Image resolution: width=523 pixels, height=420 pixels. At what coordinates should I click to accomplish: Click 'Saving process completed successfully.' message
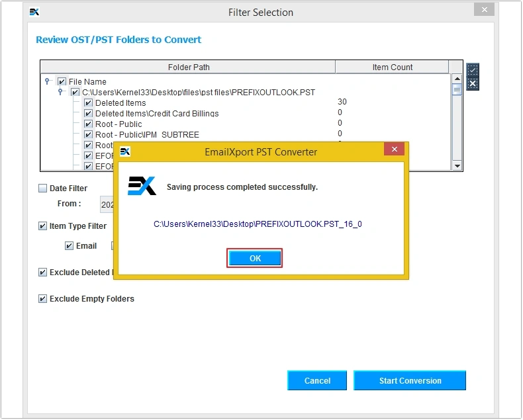pyautogui.click(x=242, y=187)
